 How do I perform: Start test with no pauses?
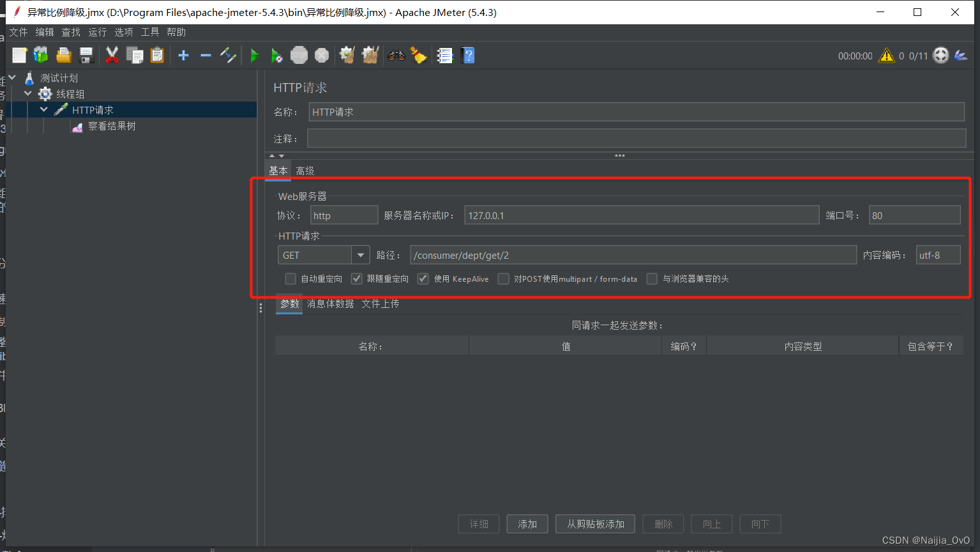[276, 56]
